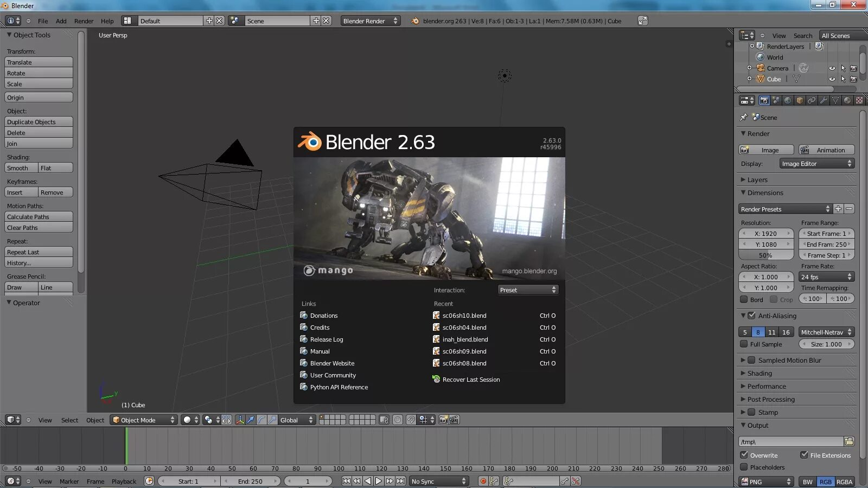868x488 pixels.
Task: Toggle visibility eye for the Cube object
Action: coord(832,79)
